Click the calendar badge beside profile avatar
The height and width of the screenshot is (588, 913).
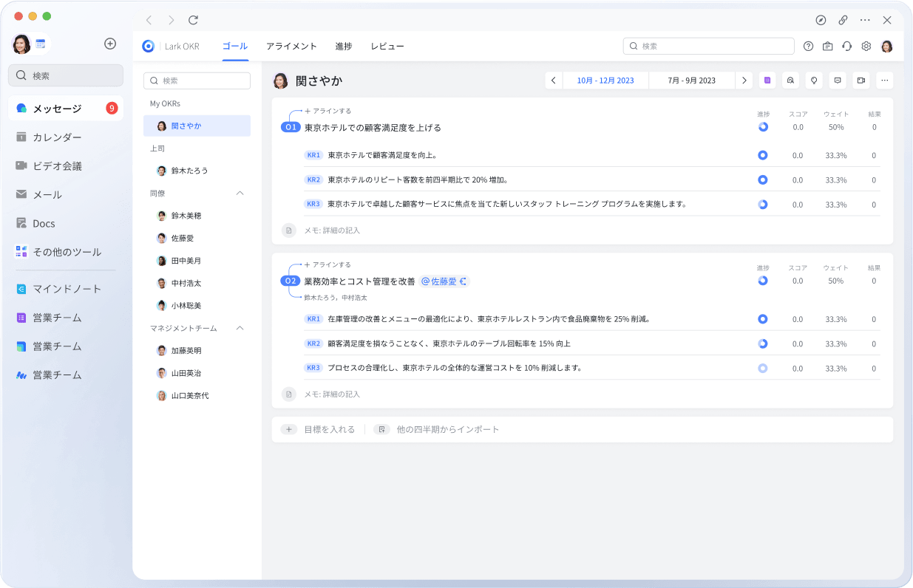[41, 44]
